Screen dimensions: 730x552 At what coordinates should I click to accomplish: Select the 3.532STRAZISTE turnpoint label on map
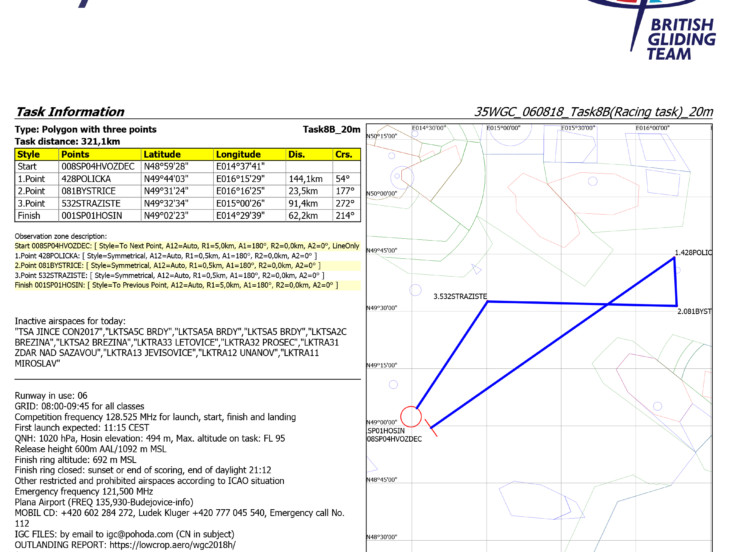[460, 297]
